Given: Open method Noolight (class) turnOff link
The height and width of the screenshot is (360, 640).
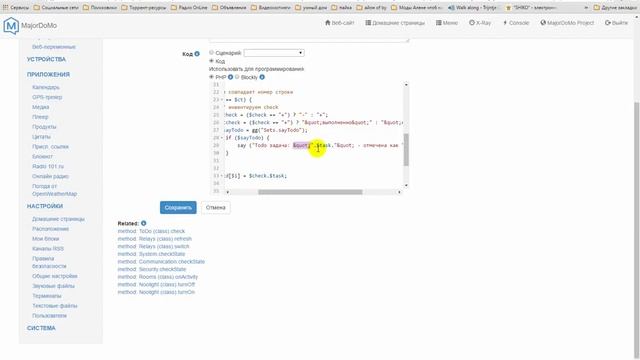Looking at the screenshot, I should (156, 284).
